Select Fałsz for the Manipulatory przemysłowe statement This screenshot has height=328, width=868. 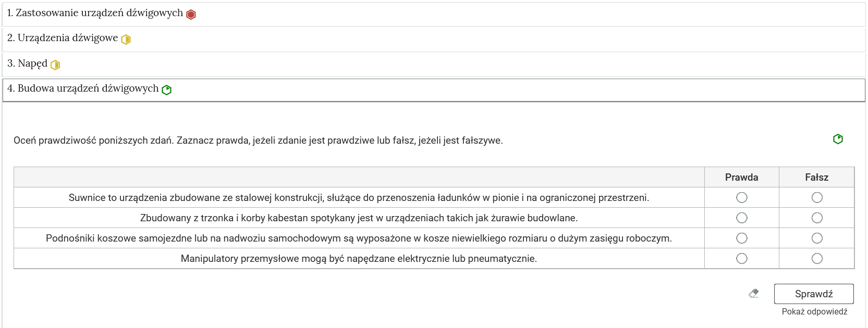point(817,258)
